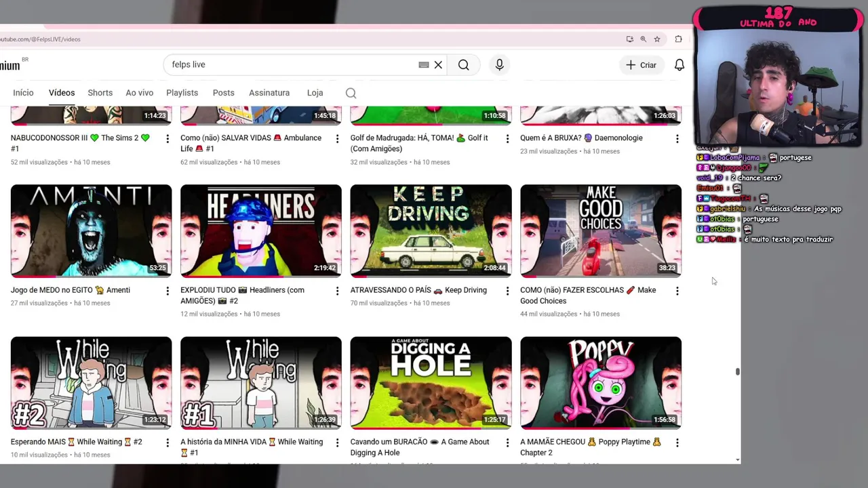Open the While Waiting #2 thumbnail
Image resolution: width=868 pixels, height=488 pixels.
point(91,382)
